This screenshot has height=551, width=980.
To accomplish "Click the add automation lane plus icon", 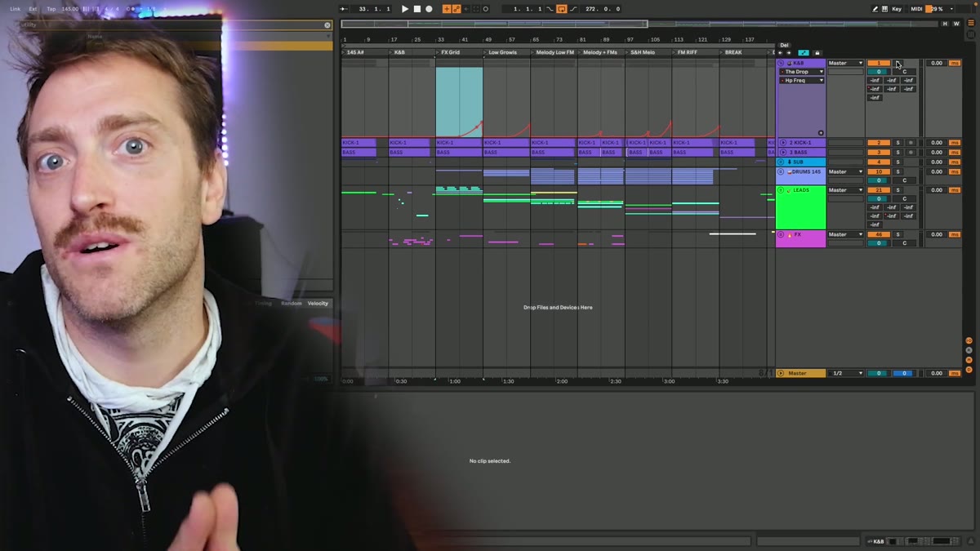I will click(821, 133).
